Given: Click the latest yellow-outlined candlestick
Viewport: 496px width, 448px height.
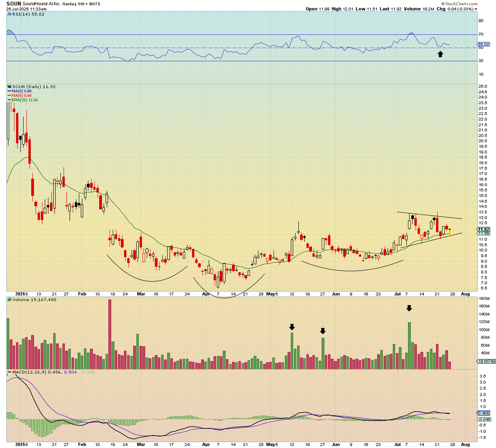Looking at the screenshot, I should (x=449, y=231).
